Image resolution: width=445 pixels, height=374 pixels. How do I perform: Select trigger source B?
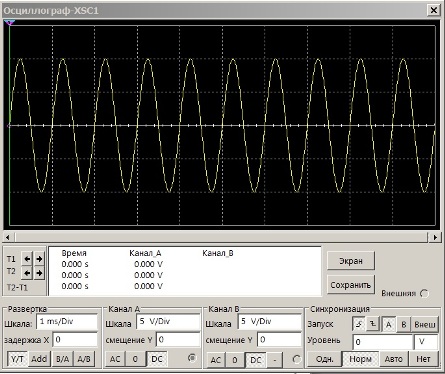pos(403,324)
